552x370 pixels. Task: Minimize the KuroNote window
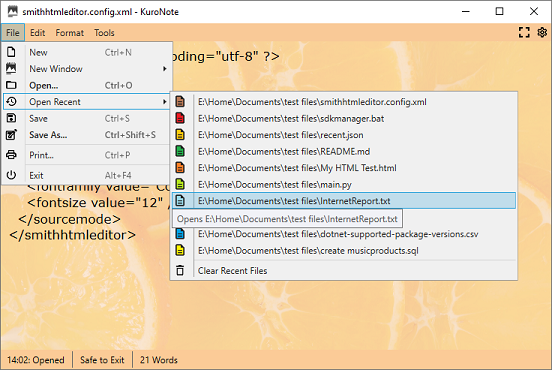[466, 11]
